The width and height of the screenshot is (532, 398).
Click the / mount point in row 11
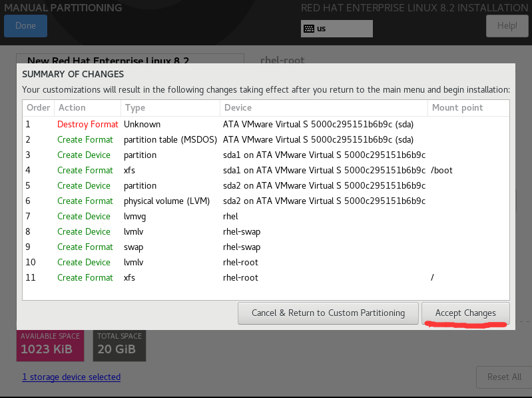432,277
